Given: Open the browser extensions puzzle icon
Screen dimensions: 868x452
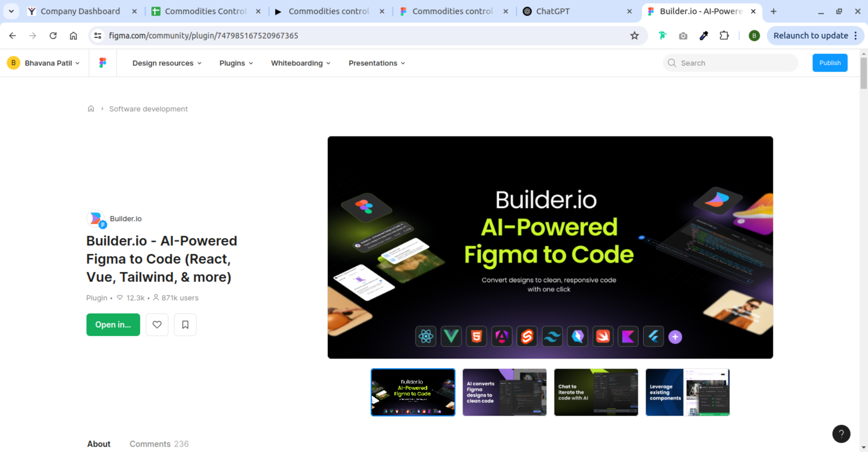Looking at the screenshot, I should (724, 35).
